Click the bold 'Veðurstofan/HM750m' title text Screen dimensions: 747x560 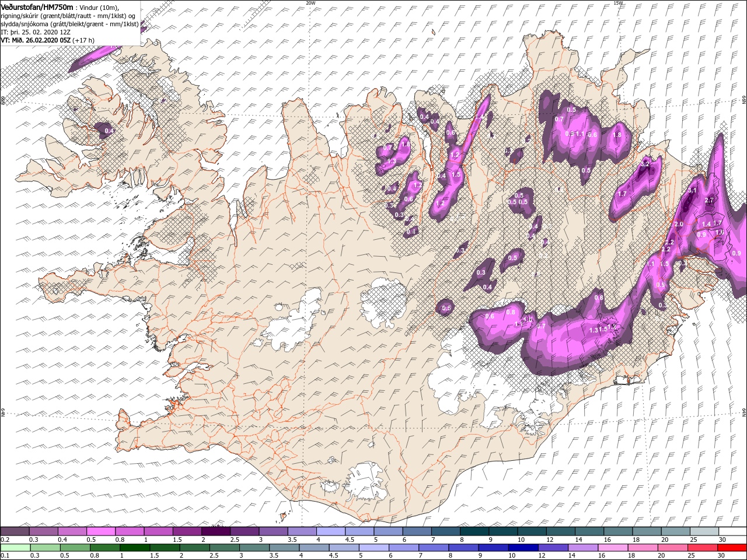tap(37, 7)
